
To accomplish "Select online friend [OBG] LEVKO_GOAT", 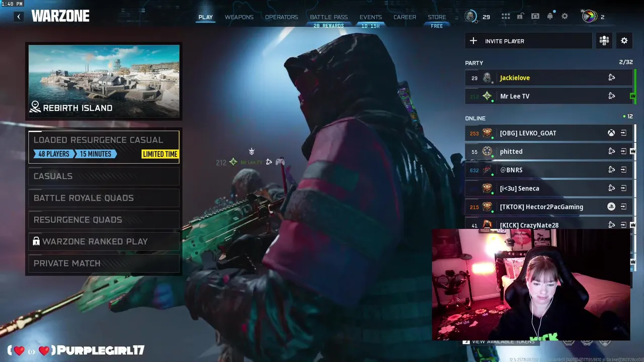I will tap(549, 133).
